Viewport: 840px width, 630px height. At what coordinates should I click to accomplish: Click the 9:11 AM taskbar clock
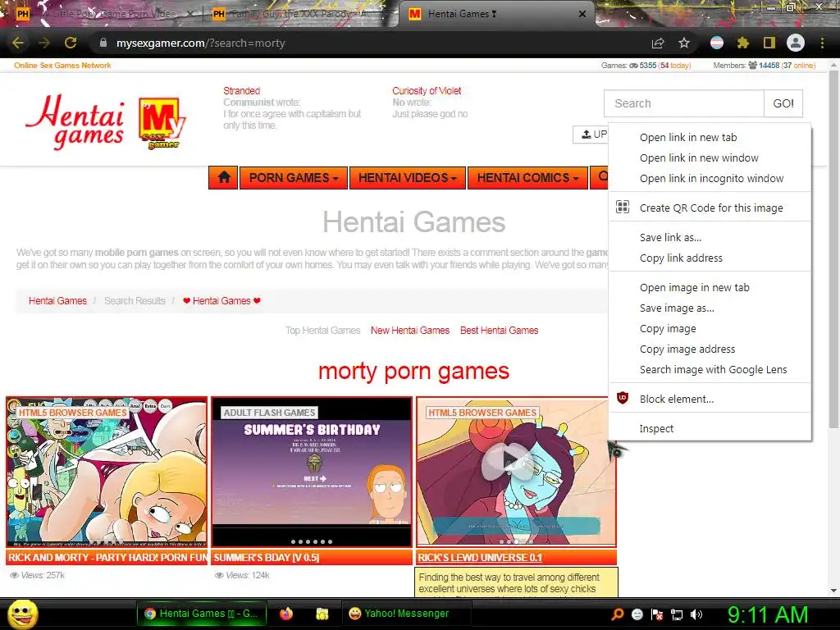(767, 614)
